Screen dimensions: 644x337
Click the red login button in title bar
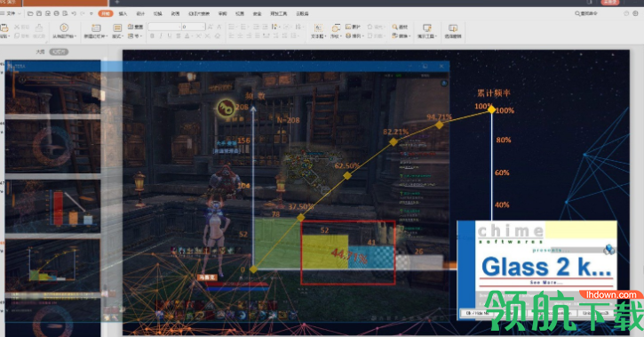pos(609,2)
